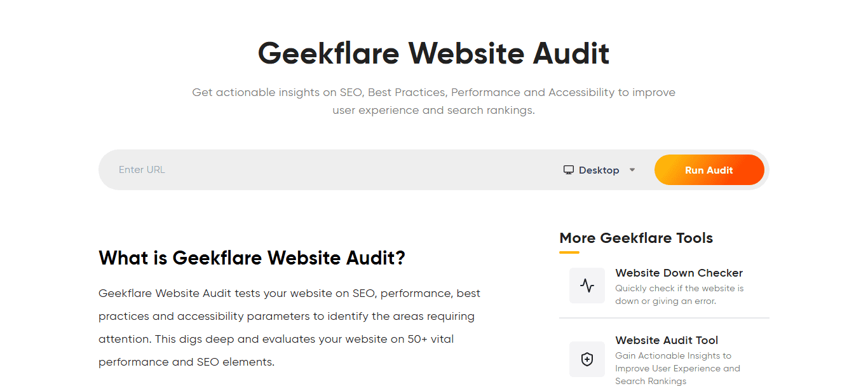This screenshot has height=386, width=868.
Task: Open the Website Down Checker link
Action: [x=679, y=273]
